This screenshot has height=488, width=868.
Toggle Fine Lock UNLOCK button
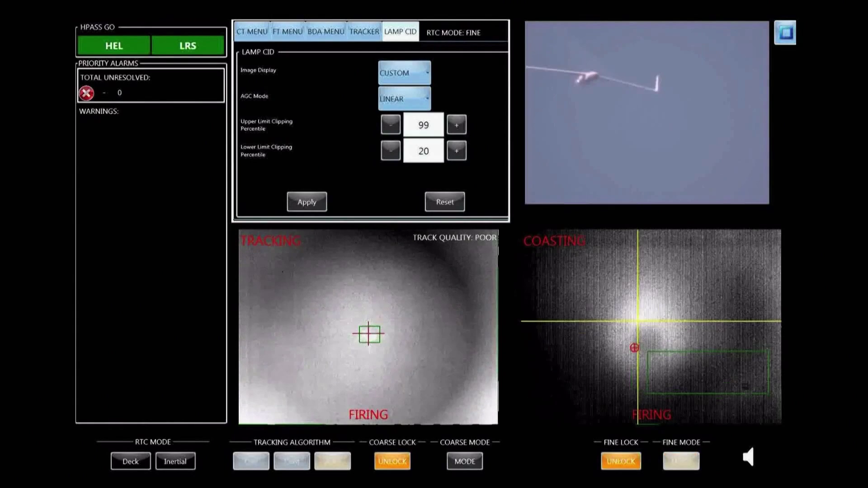(x=621, y=461)
